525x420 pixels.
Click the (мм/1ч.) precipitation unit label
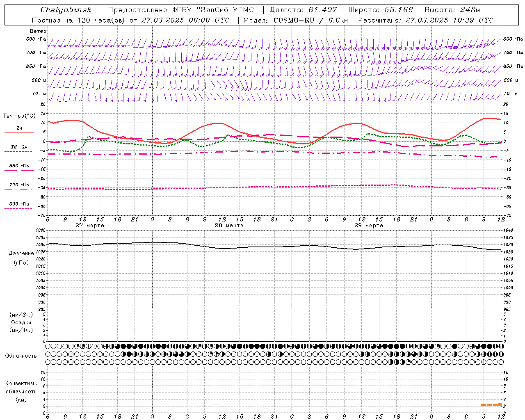(21, 330)
